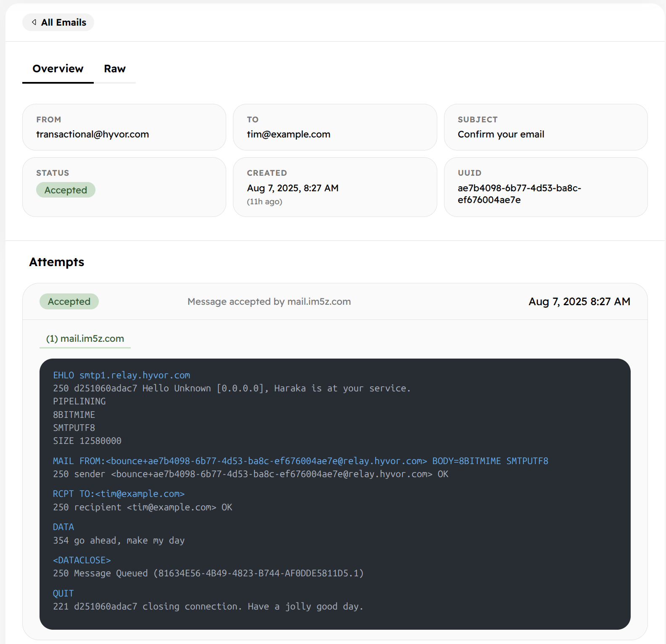Click the created date Aug 7, 2025
The image size is (666, 644).
(x=293, y=188)
